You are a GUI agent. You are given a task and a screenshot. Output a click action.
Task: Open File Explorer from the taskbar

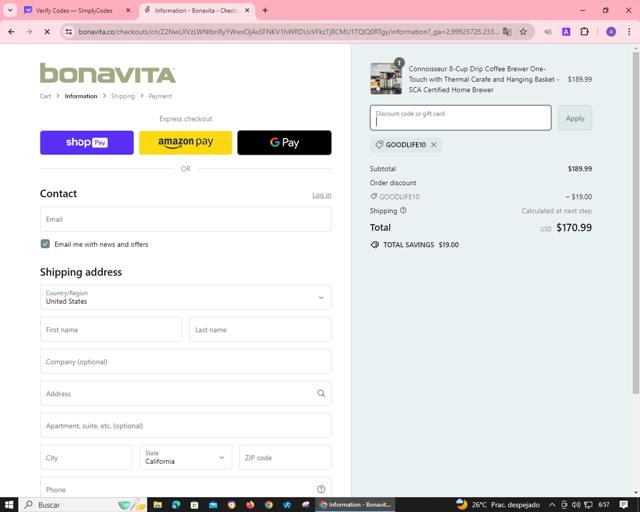[158, 505]
